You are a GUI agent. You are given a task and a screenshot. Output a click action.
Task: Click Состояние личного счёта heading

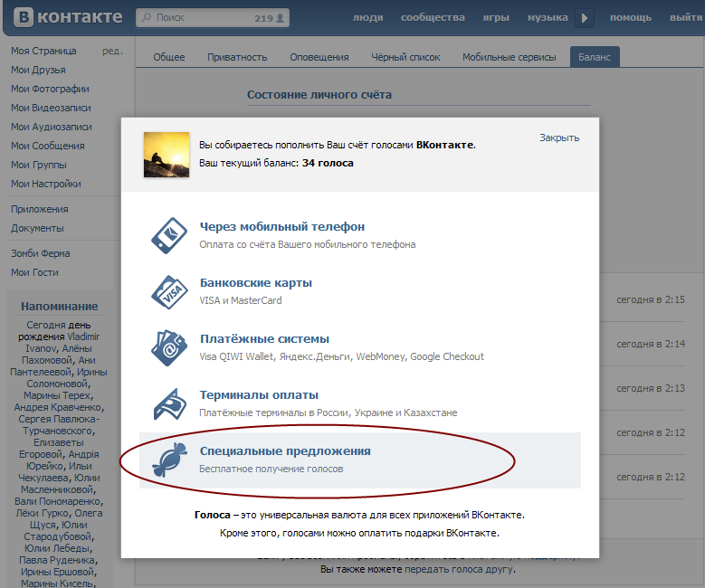[319, 95]
